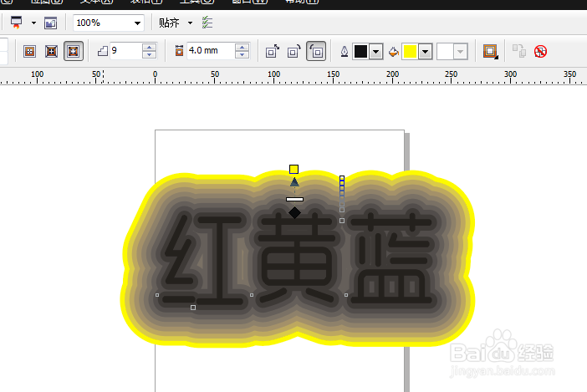
Task: Open the zoom level dropdown arrow
Action: [137, 23]
